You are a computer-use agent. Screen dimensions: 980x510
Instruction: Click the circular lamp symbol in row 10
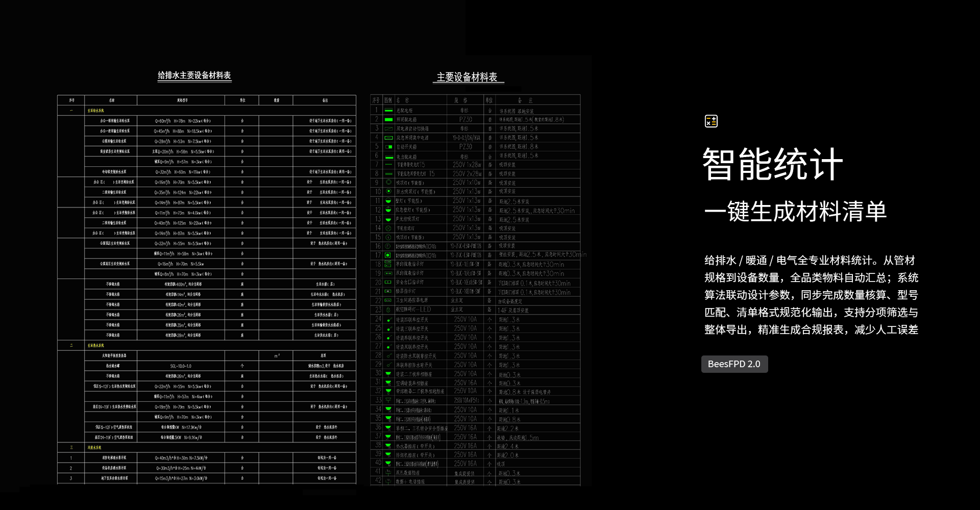[388, 192]
